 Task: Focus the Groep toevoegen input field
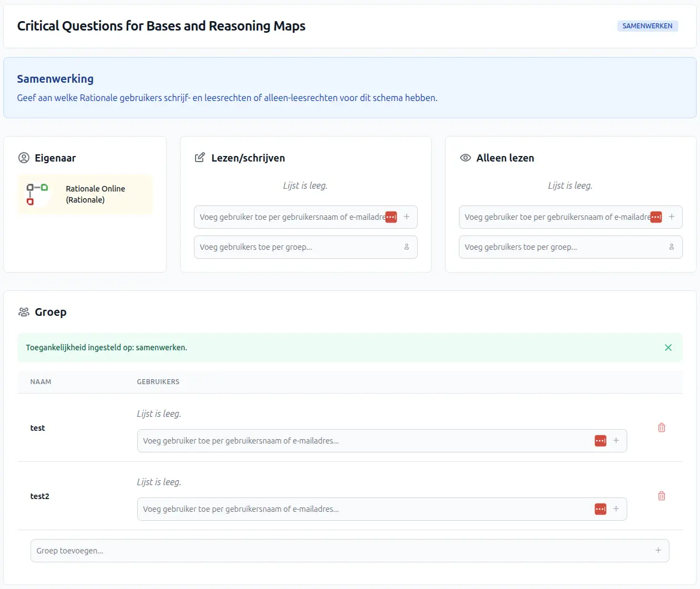click(x=333, y=551)
